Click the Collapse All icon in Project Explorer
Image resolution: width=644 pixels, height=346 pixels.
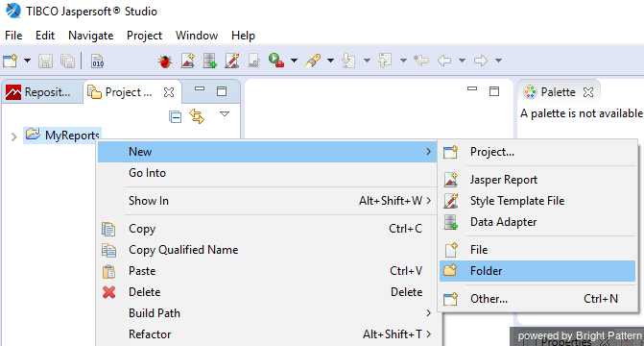coord(176,117)
